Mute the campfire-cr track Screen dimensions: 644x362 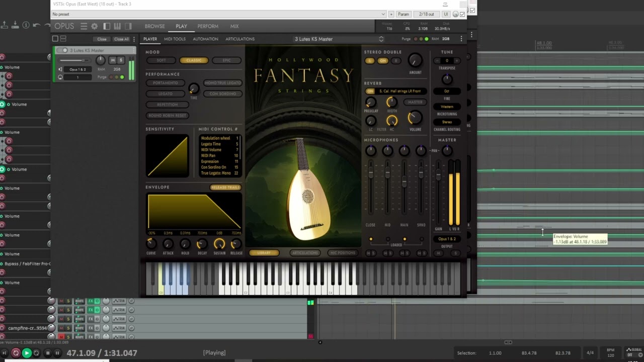61,328
